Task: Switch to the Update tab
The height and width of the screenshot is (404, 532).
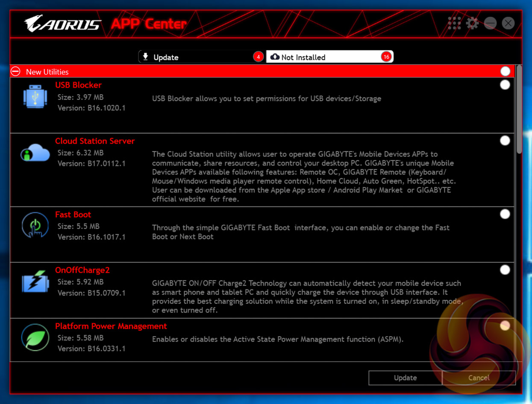Action: (x=202, y=57)
